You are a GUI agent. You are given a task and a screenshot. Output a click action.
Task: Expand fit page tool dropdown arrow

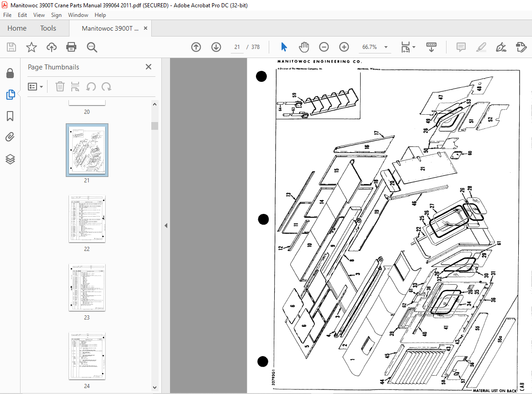click(x=414, y=47)
